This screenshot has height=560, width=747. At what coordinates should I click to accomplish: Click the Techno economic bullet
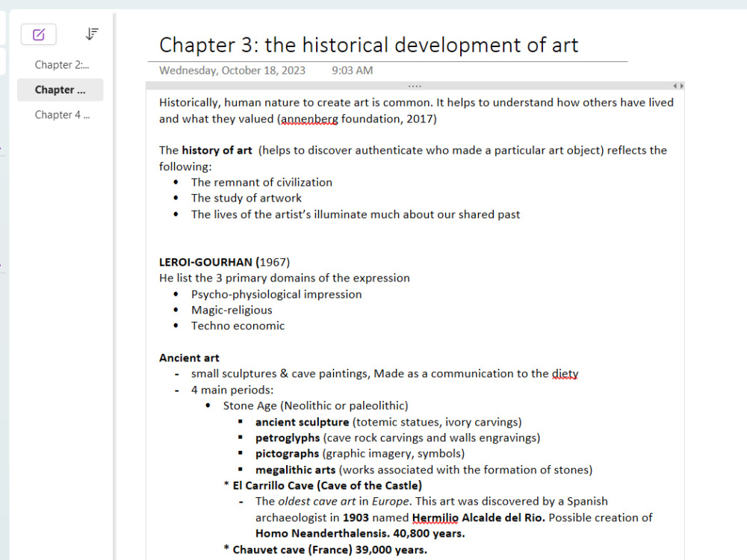click(x=238, y=326)
